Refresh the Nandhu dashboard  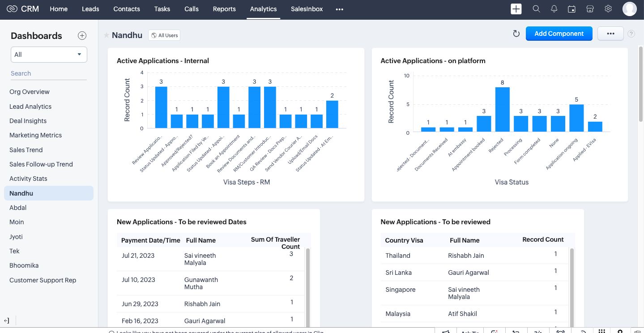pyautogui.click(x=516, y=34)
